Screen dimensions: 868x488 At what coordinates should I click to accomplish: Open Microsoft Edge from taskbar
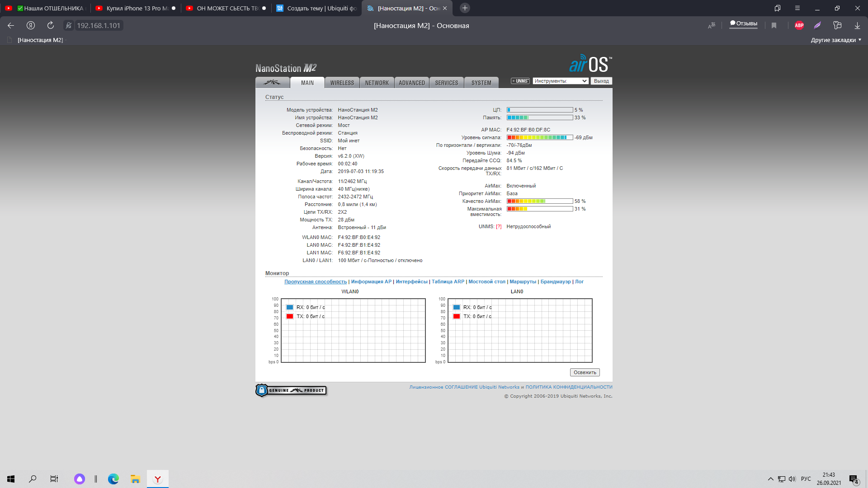click(113, 479)
